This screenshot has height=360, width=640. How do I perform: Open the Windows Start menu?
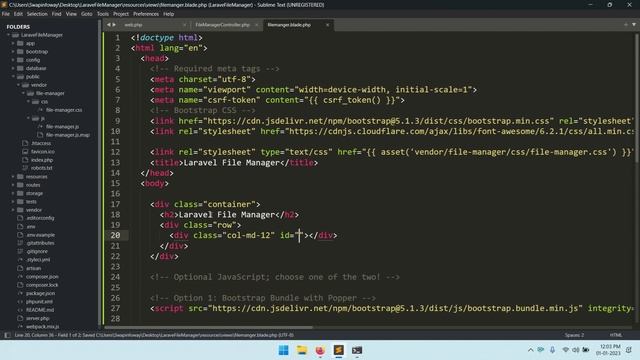pos(283,350)
